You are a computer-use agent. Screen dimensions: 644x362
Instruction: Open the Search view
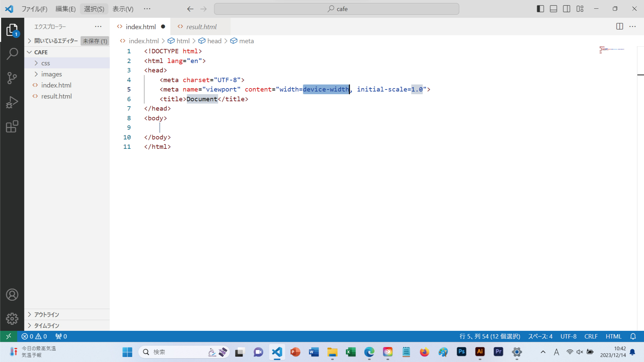coord(12,53)
